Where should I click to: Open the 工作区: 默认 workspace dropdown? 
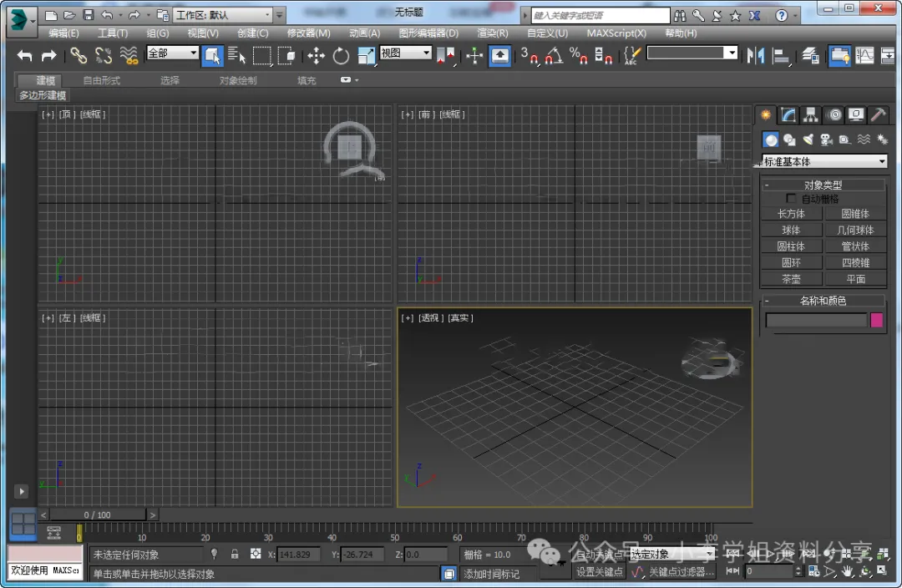click(222, 15)
